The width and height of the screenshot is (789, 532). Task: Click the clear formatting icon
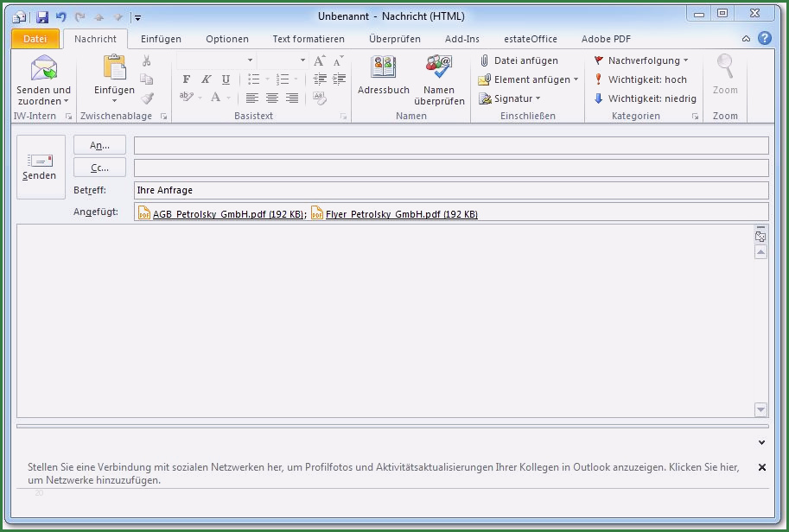click(320, 98)
